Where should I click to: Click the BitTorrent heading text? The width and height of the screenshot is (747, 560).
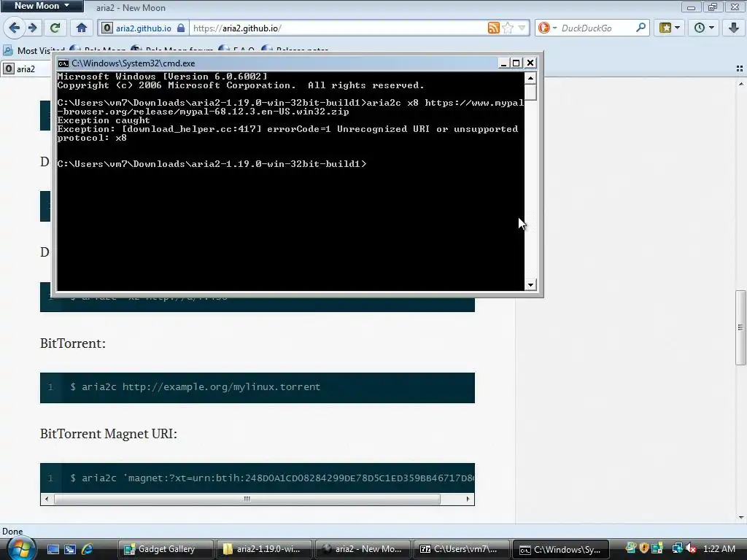pyautogui.click(x=73, y=343)
